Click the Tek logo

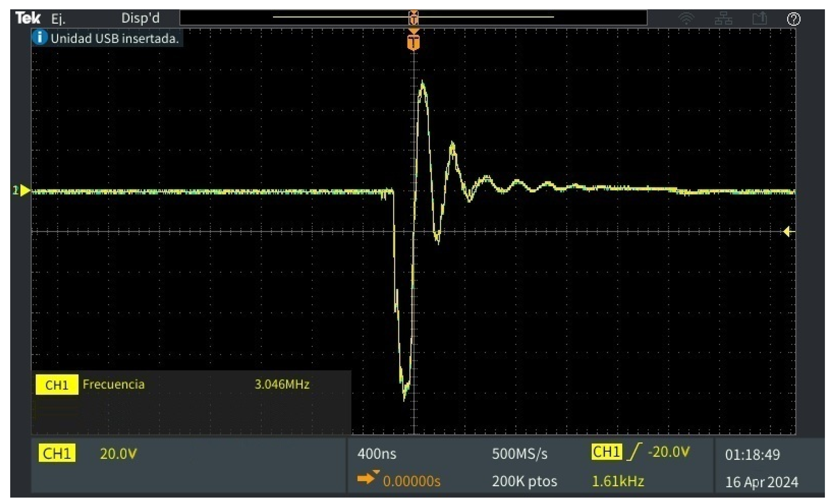(28, 17)
